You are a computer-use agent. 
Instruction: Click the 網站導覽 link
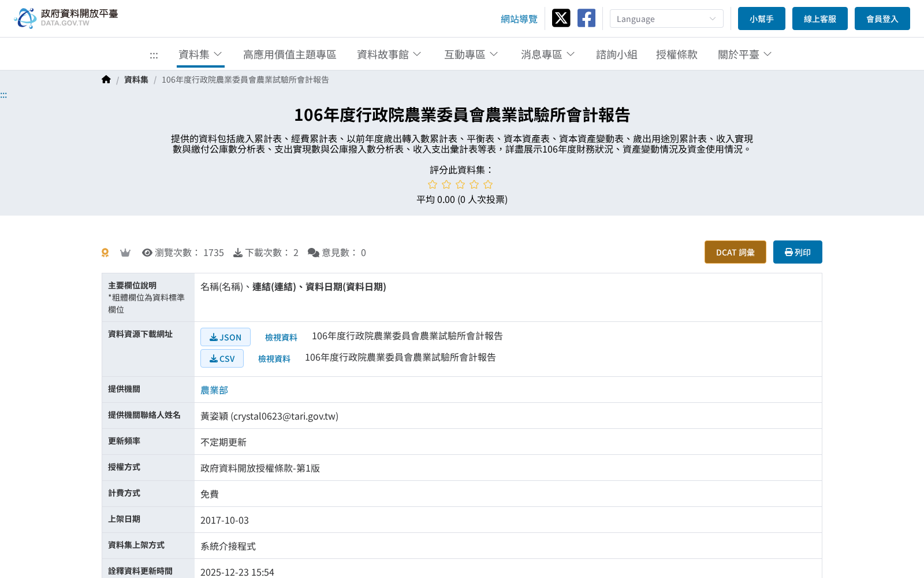(x=519, y=19)
